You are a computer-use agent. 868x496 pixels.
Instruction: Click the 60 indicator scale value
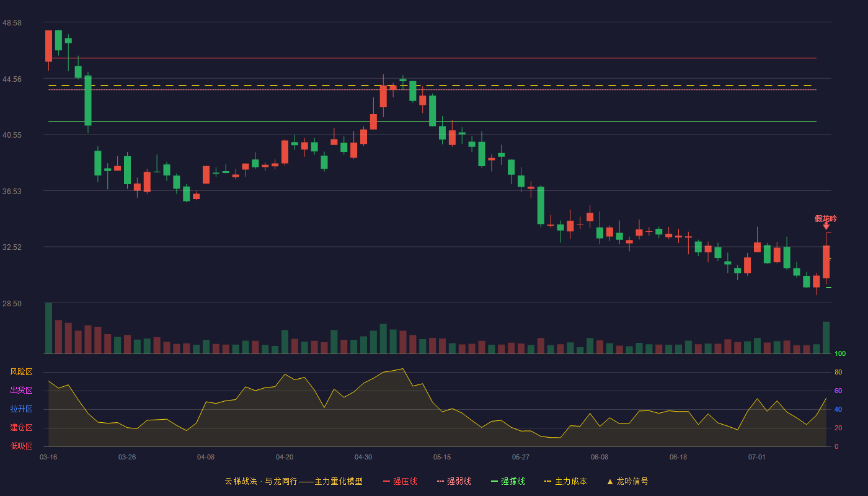coord(838,391)
